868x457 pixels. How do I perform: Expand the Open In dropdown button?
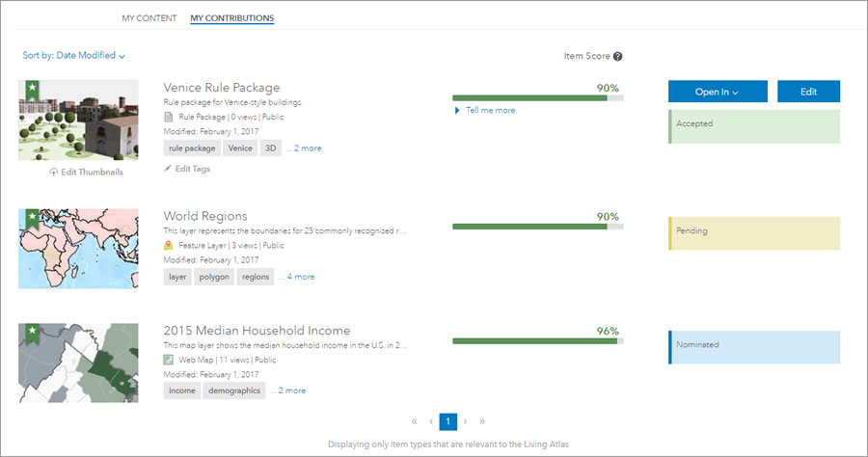pos(717,92)
